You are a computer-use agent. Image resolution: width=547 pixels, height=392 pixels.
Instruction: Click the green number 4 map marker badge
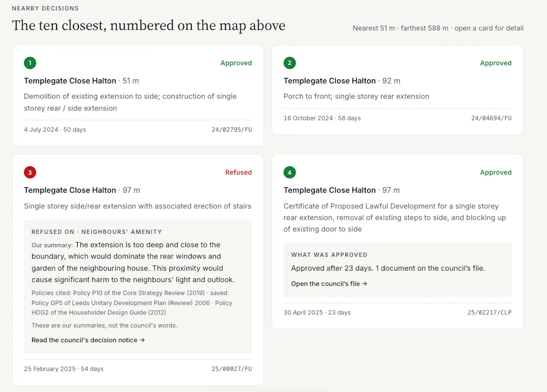click(x=290, y=172)
